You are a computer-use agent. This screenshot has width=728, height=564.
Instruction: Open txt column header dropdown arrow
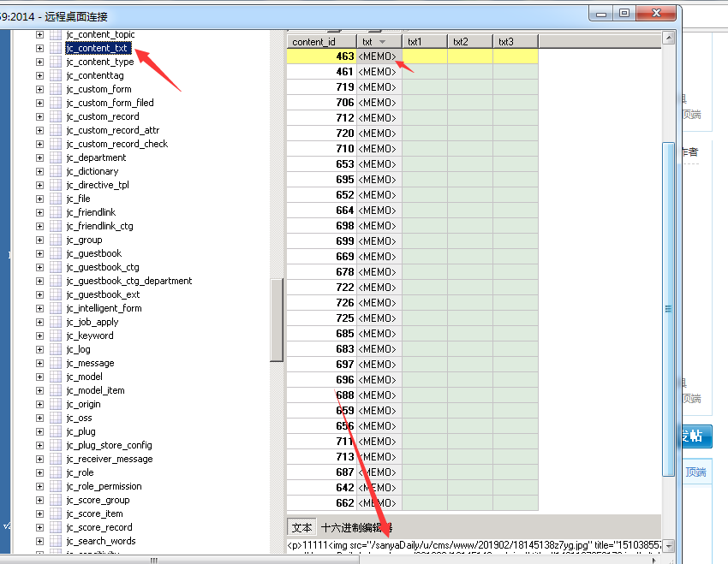point(382,42)
